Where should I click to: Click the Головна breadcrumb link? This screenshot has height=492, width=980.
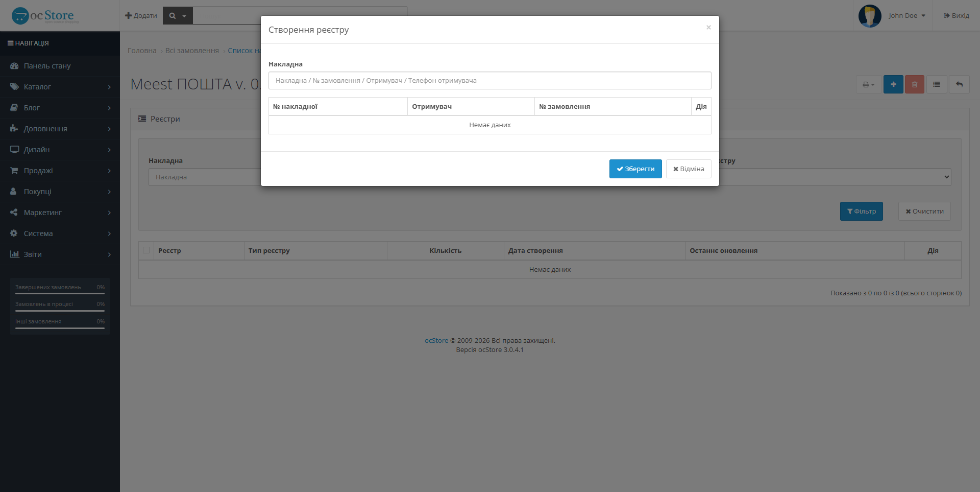(142, 51)
